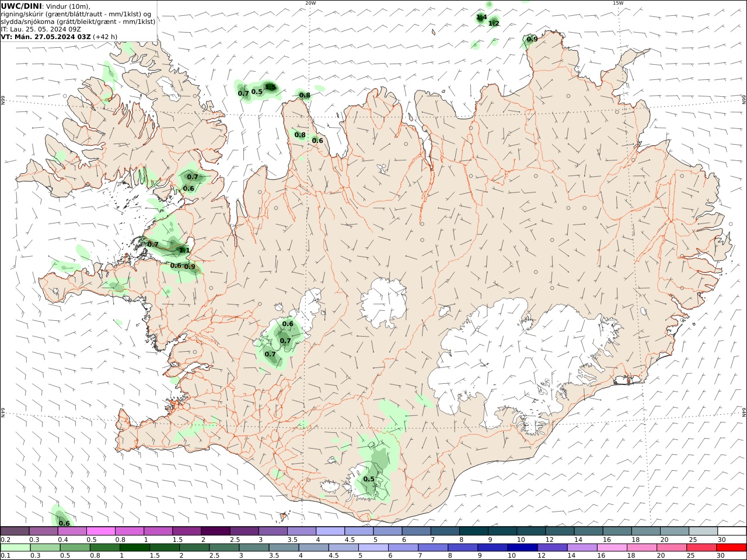The height and width of the screenshot is (560, 747).
Task: Click the '0.1' label under the bottom legend row
Action: (5, 556)
